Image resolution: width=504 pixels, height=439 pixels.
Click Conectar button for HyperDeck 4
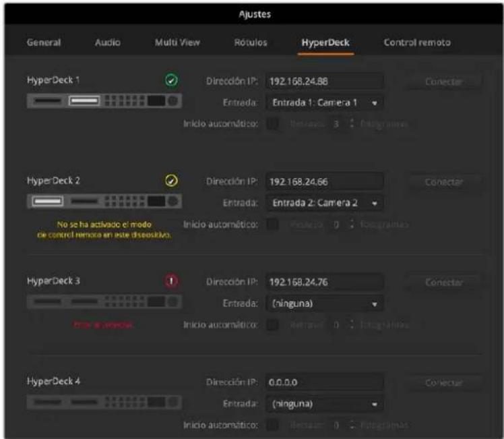444,383
